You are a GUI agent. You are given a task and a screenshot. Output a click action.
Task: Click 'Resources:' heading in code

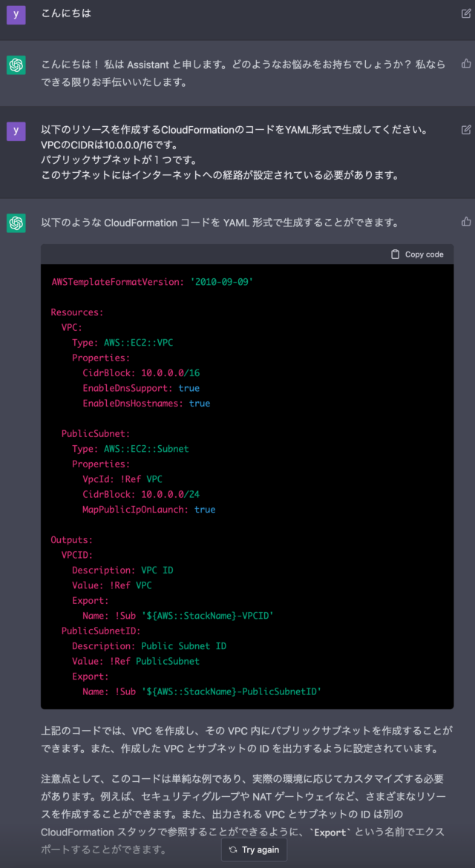click(77, 312)
